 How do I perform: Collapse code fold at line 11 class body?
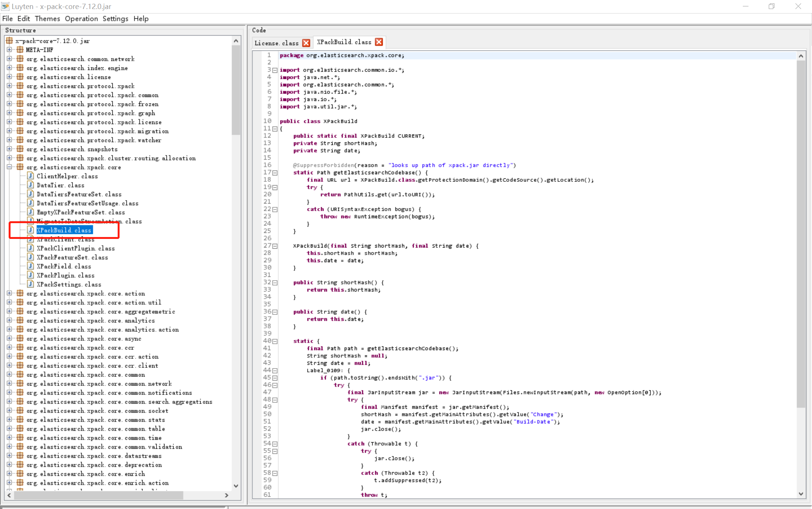tap(275, 129)
